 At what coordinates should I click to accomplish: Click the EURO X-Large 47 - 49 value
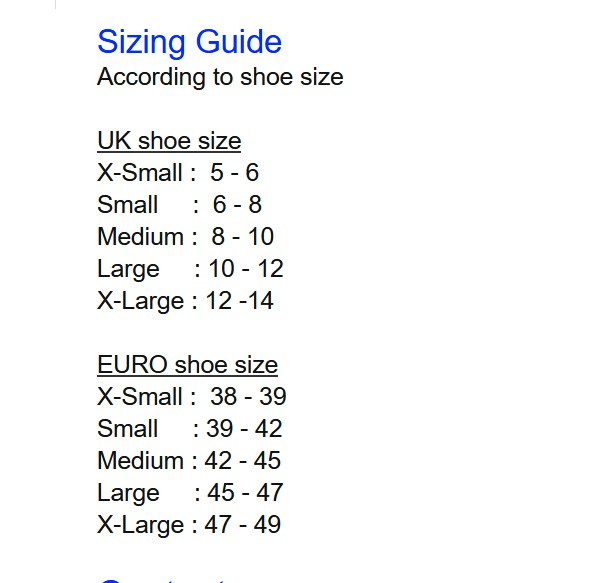coord(242,525)
